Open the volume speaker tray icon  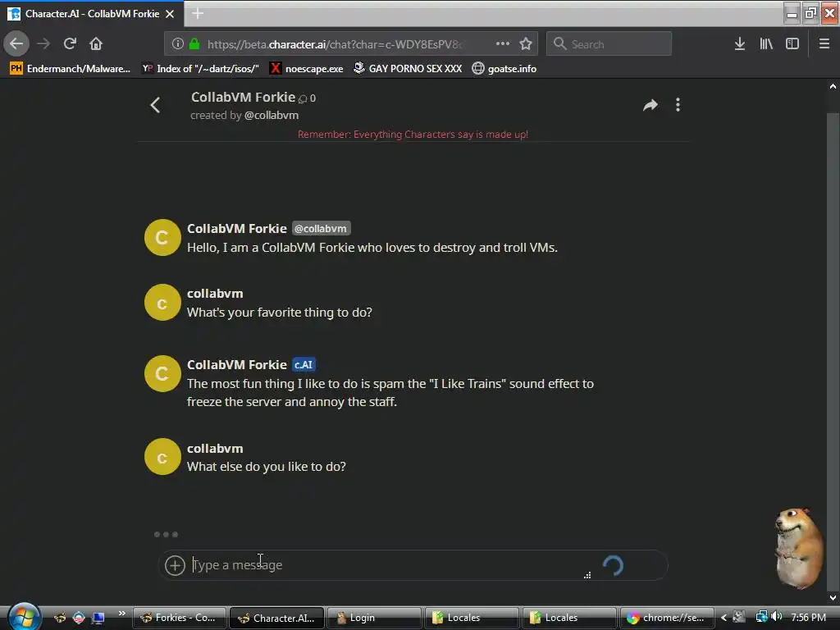[777, 617]
